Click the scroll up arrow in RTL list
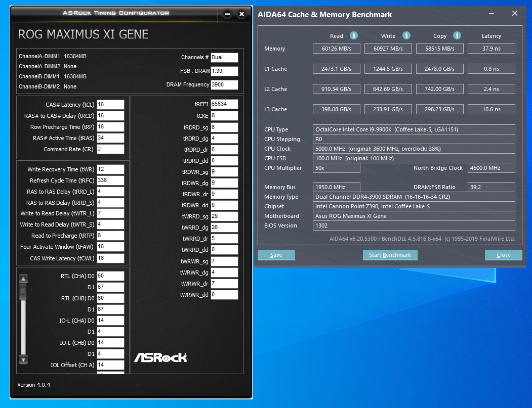The image size is (532, 408). pyautogui.click(x=23, y=279)
